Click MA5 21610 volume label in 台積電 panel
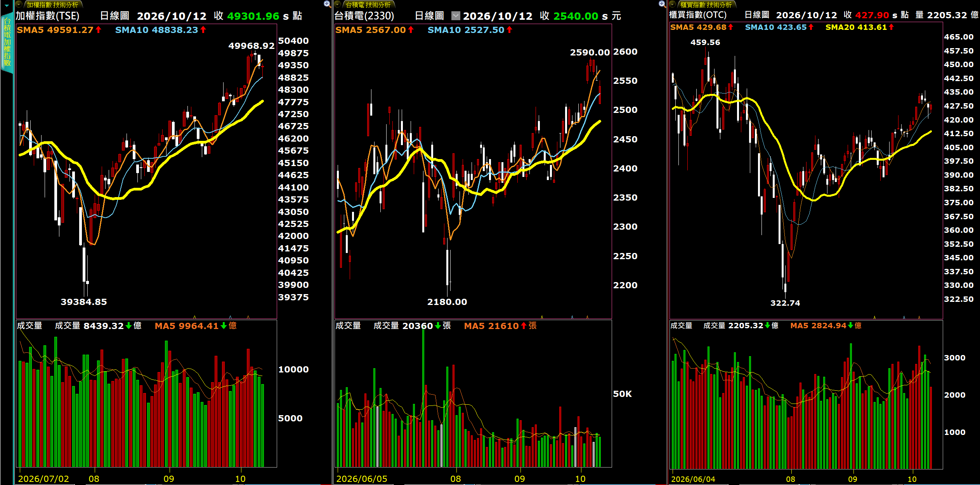Screen dimensions: 980x485 tap(491, 326)
